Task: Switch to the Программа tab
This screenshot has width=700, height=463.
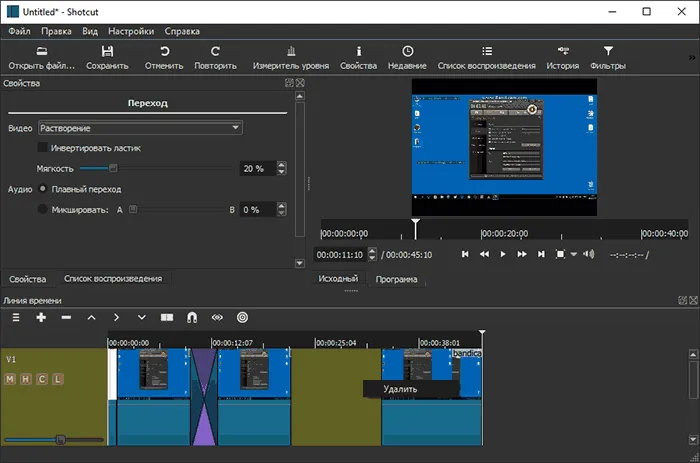Action: [x=396, y=279]
